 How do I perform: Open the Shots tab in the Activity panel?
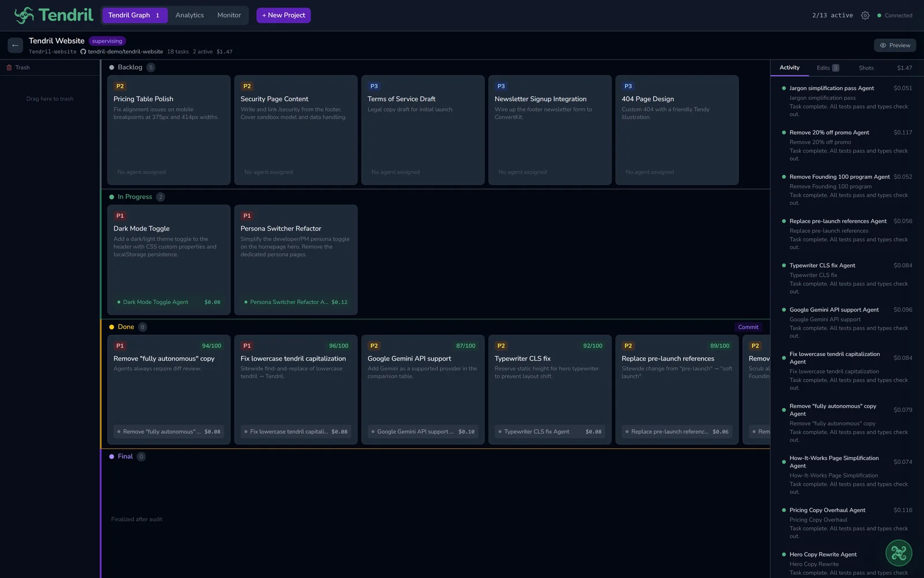tap(866, 68)
